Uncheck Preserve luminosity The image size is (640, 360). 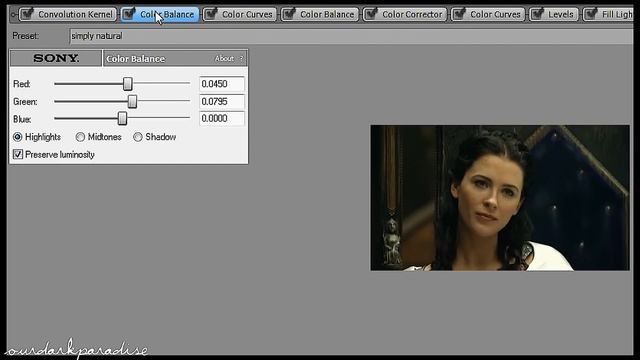pyautogui.click(x=18, y=154)
